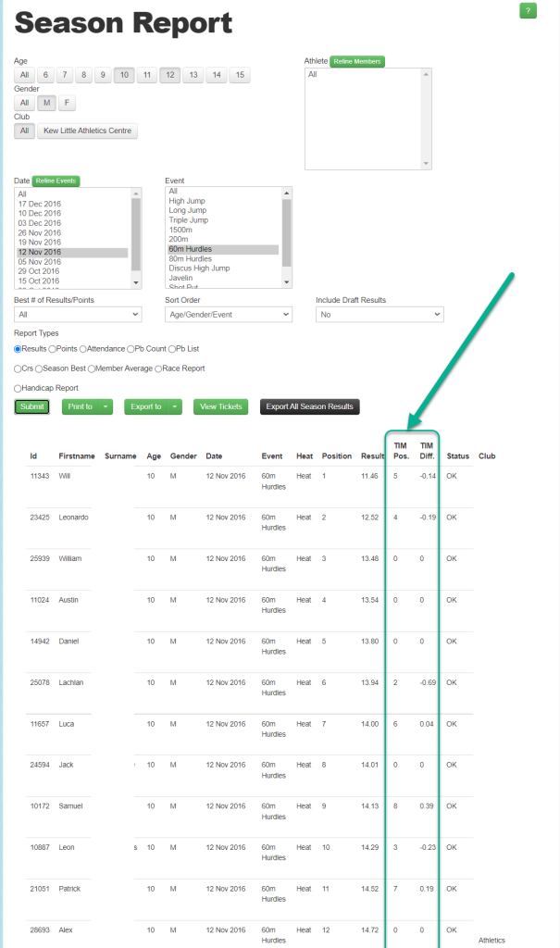Select Kew Little Athletics Centre club
560x948 pixels.
[88, 131]
